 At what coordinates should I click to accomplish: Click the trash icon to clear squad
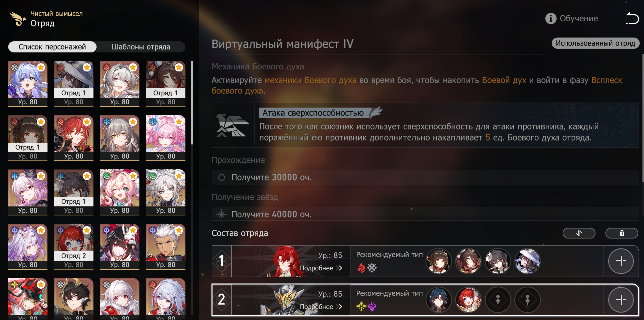621,233
